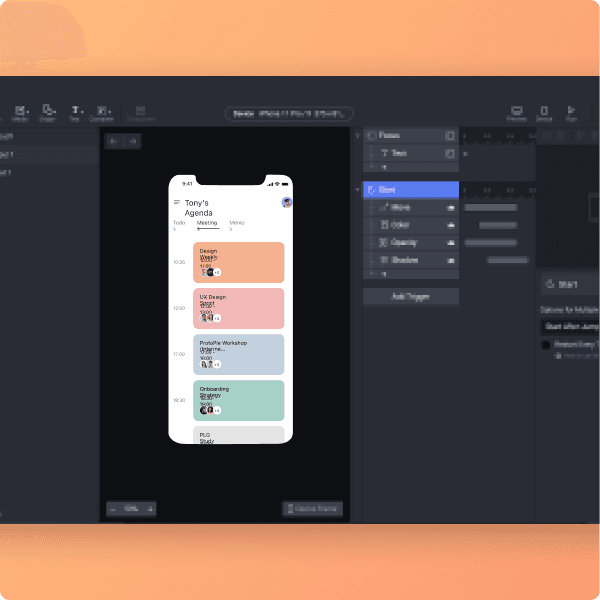Collapse the highlighted blue trigger with its arrow
This screenshot has width=600, height=600.
pos(357,190)
